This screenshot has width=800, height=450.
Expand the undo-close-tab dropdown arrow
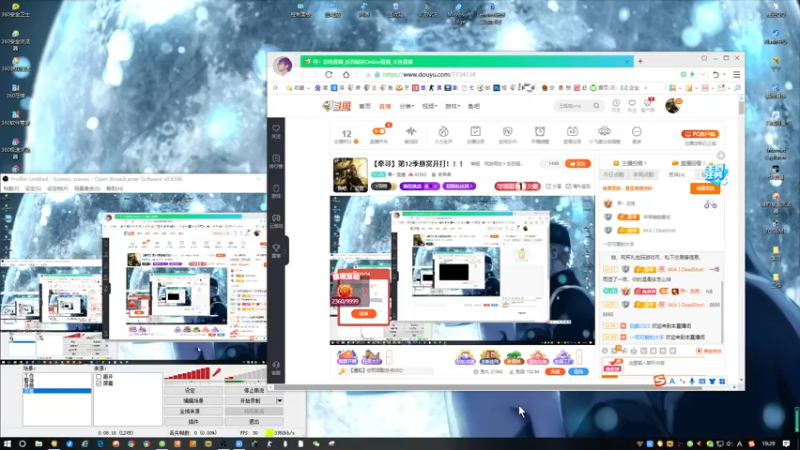tap(724, 74)
